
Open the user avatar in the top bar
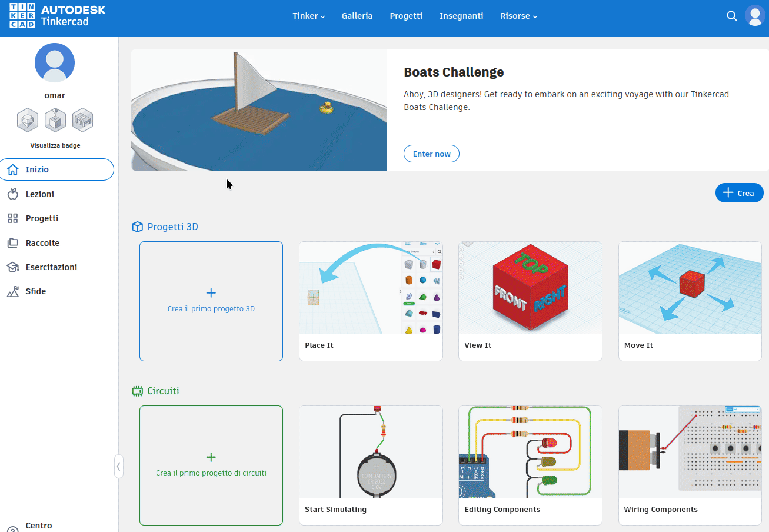(x=755, y=16)
